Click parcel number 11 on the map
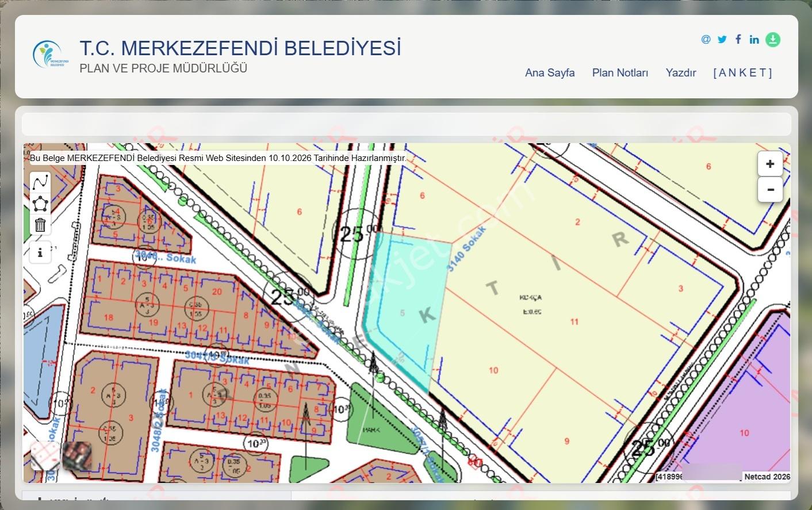Viewport: 812px width, 510px height. tap(574, 322)
